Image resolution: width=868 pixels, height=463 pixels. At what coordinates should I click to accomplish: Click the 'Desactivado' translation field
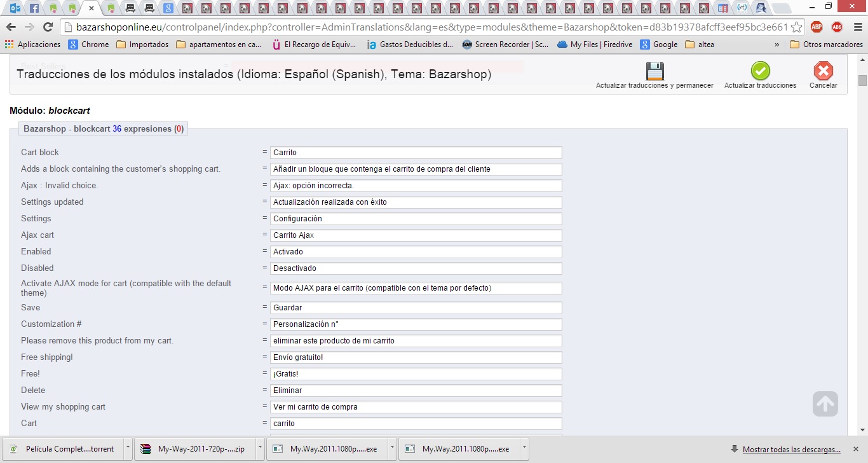[x=416, y=268]
